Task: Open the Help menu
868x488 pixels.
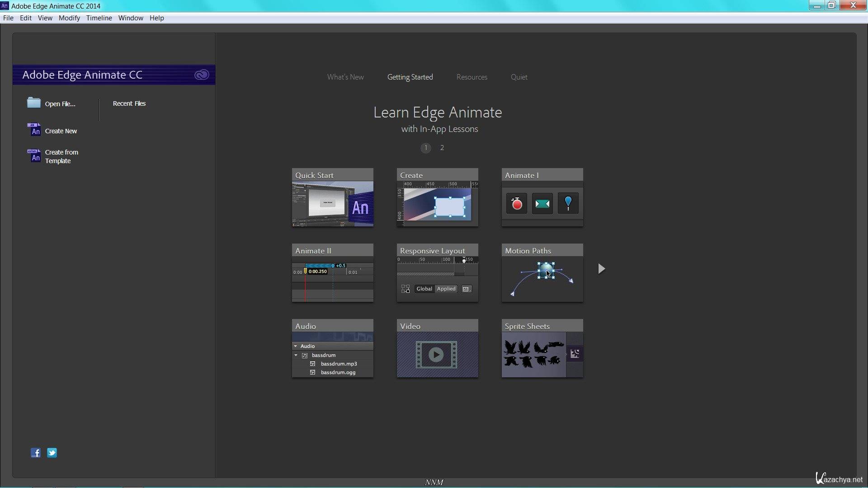Action: tap(157, 18)
